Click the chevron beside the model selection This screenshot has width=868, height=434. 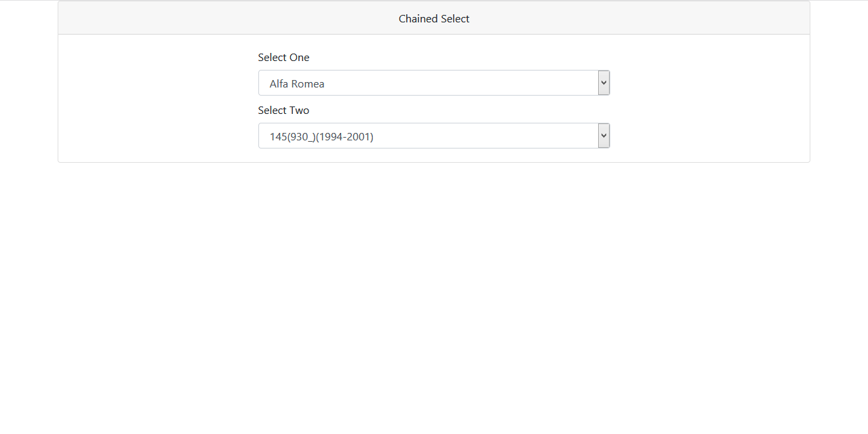[603, 135]
